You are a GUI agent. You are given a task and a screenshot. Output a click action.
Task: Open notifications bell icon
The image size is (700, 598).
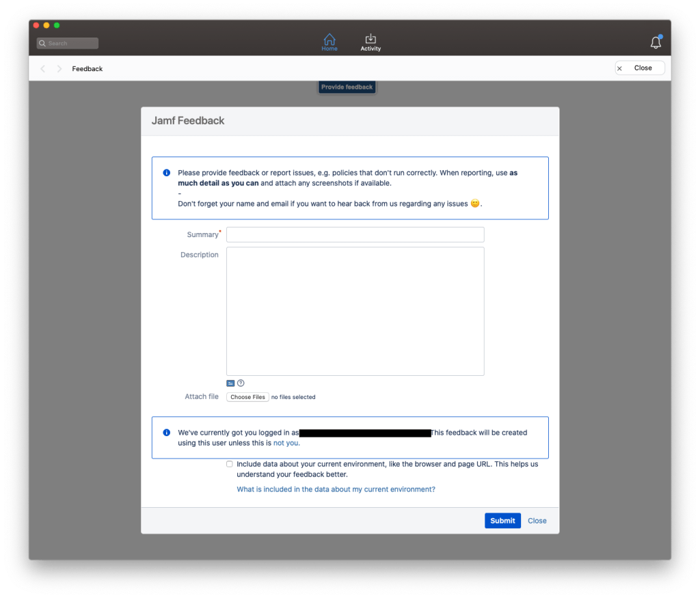pos(656,42)
